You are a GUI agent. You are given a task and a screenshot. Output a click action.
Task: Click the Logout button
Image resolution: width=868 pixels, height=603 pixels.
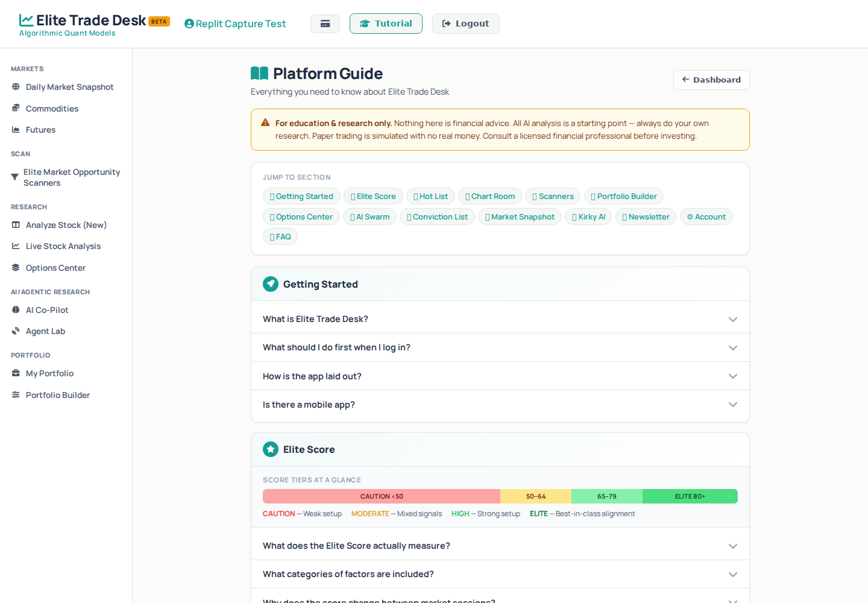tap(465, 24)
